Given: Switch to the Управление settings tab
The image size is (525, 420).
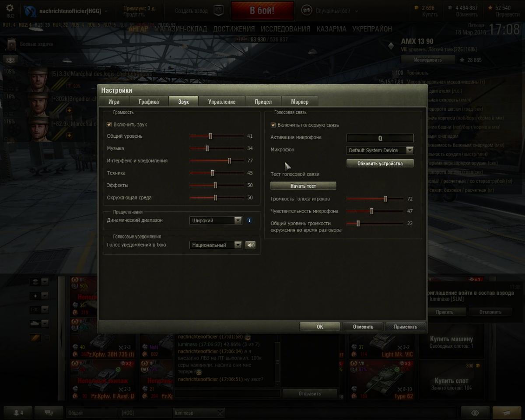Looking at the screenshot, I should [222, 101].
